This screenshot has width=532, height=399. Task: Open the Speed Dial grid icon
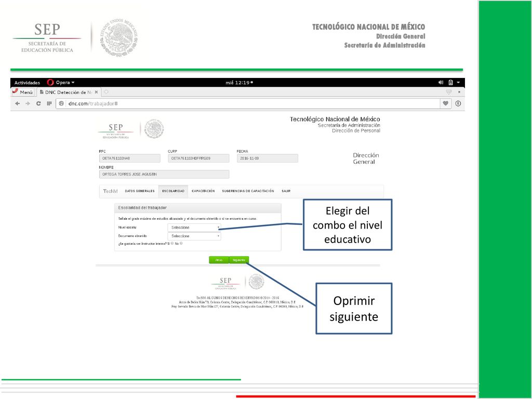pos(49,103)
